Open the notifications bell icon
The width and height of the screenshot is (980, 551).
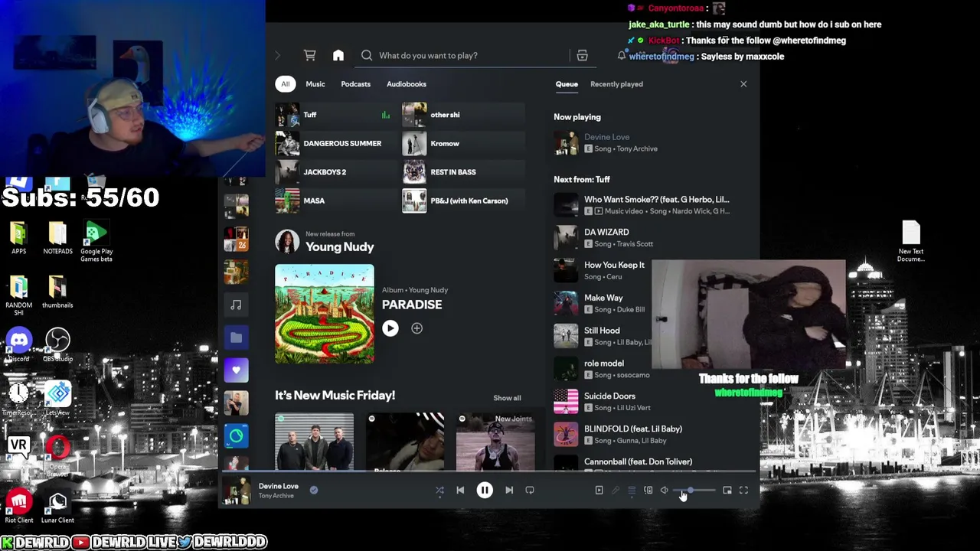click(622, 55)
